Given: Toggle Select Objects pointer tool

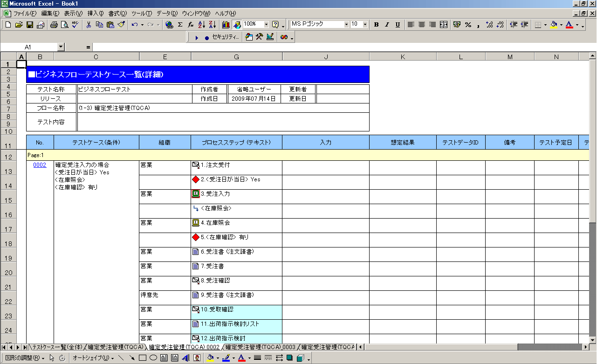Looking at the screenshot, I should pos(52,358).
